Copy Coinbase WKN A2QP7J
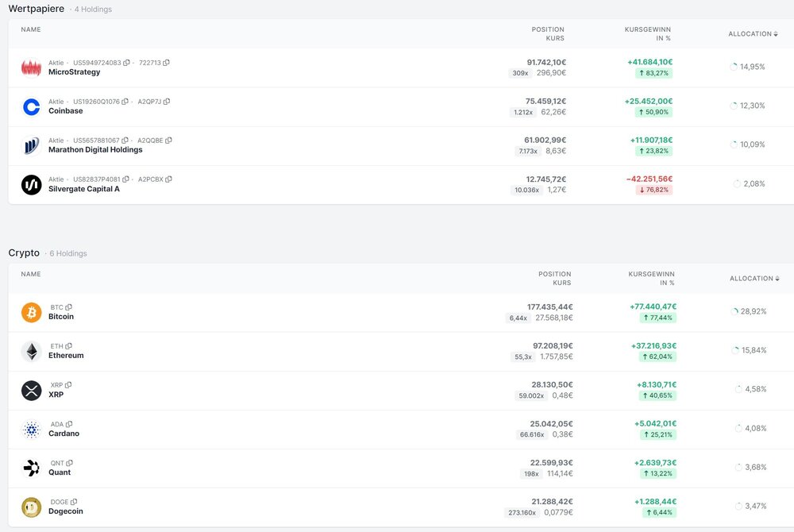This screenshot has height=532, width=794. [167, 102]
